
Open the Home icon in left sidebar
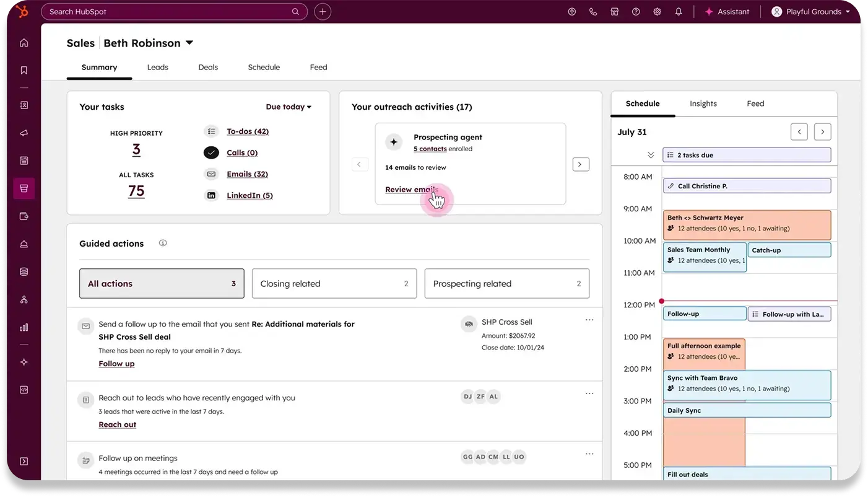click(x=24, y=43)
